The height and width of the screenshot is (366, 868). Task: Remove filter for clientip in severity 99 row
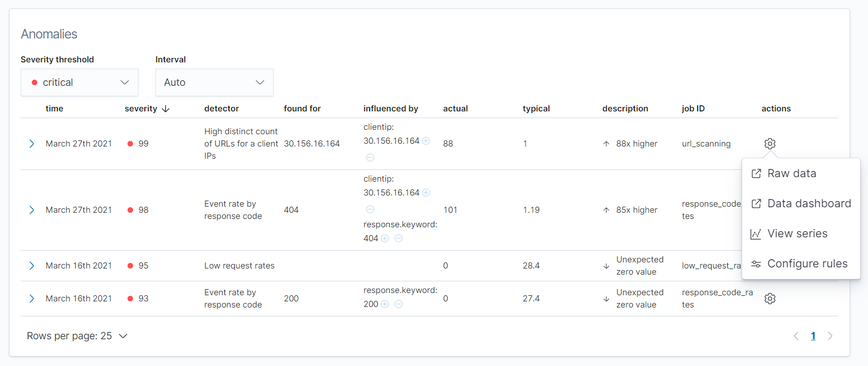coord(370,158)
